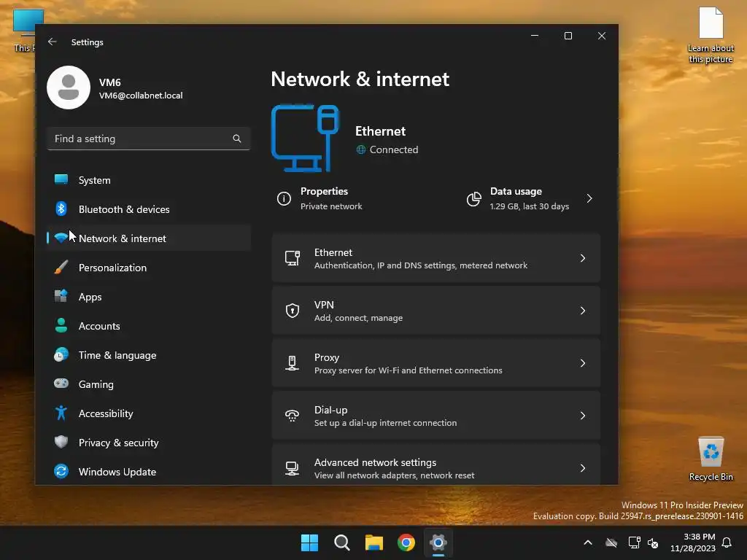The image size is (747, 560).
Task: Click the back arrow in Settings
Action: pos(53,42)
